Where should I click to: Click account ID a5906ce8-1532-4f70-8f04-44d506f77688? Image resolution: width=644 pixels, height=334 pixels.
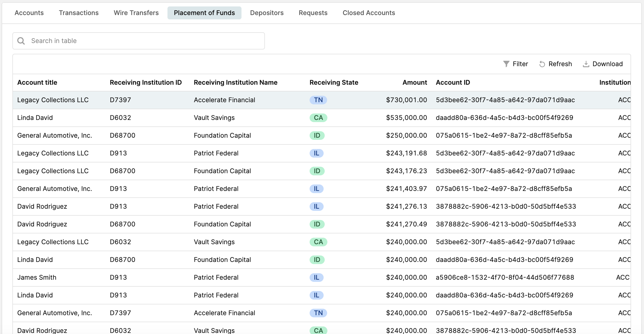(x=505, y=278)
